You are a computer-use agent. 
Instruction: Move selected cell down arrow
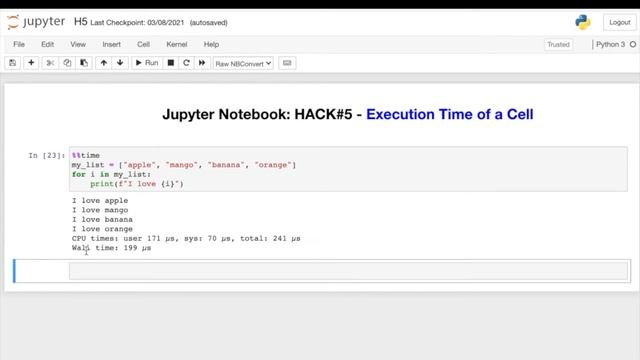(x=120, y=63)
